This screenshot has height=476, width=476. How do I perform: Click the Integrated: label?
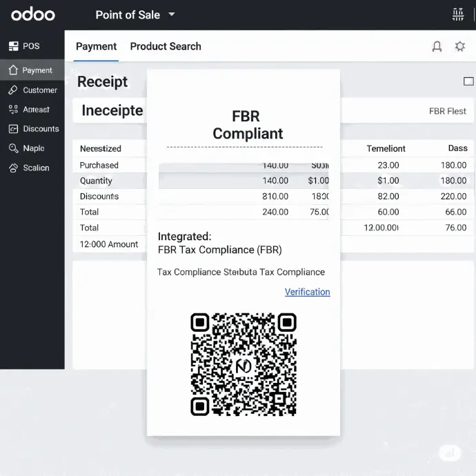(x=184, y=237)
